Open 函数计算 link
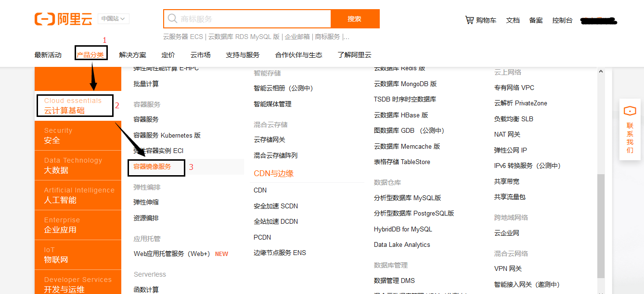This screenshot has width=644, height=294. [x=146, y=290]
